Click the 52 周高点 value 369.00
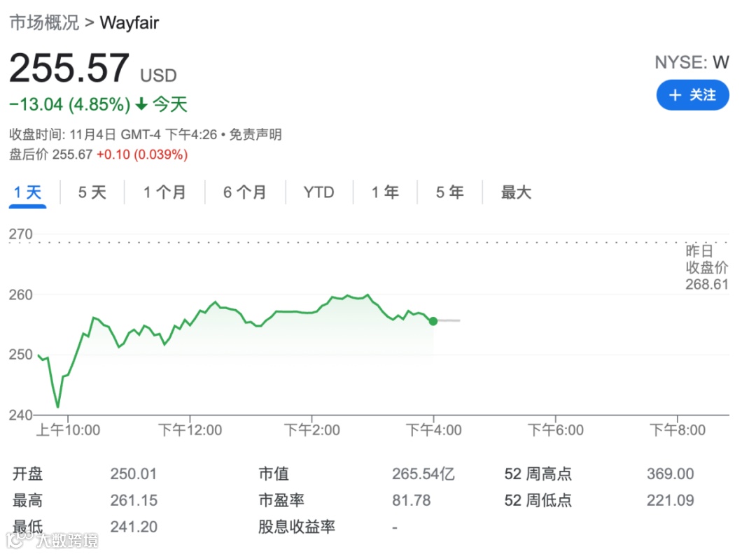756x554 pixels. [670, 474]
